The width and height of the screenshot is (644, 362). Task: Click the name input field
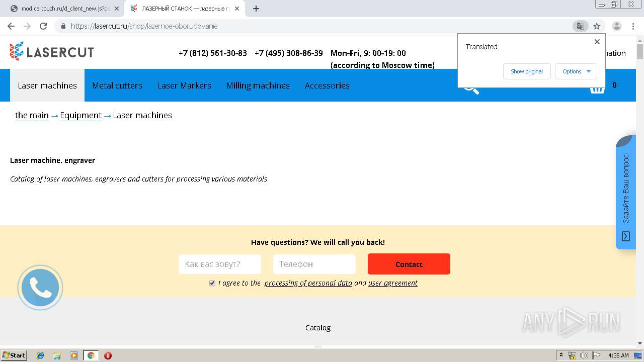(220, 264)
